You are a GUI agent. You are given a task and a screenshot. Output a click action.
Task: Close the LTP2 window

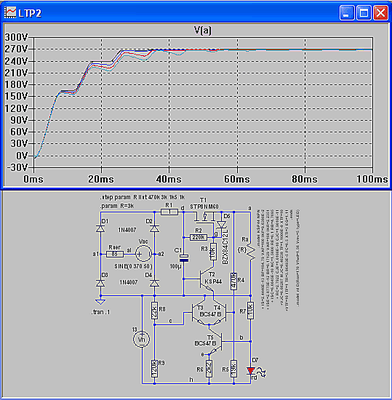[380, 13]
